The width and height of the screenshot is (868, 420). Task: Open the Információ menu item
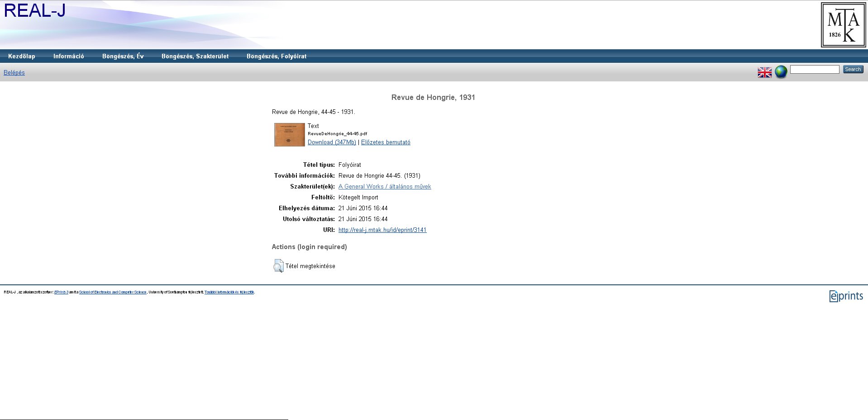pyautogui.click(x=69, y=57)
